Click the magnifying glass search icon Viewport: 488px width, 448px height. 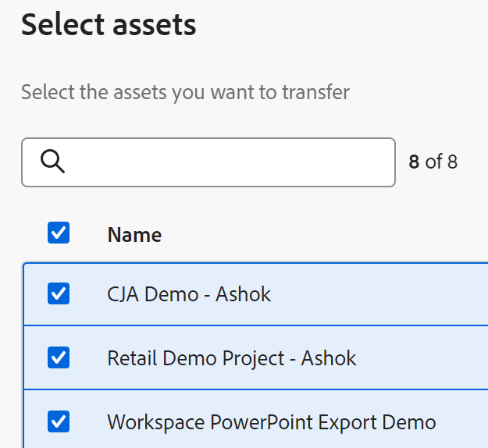tap(52, 162)
